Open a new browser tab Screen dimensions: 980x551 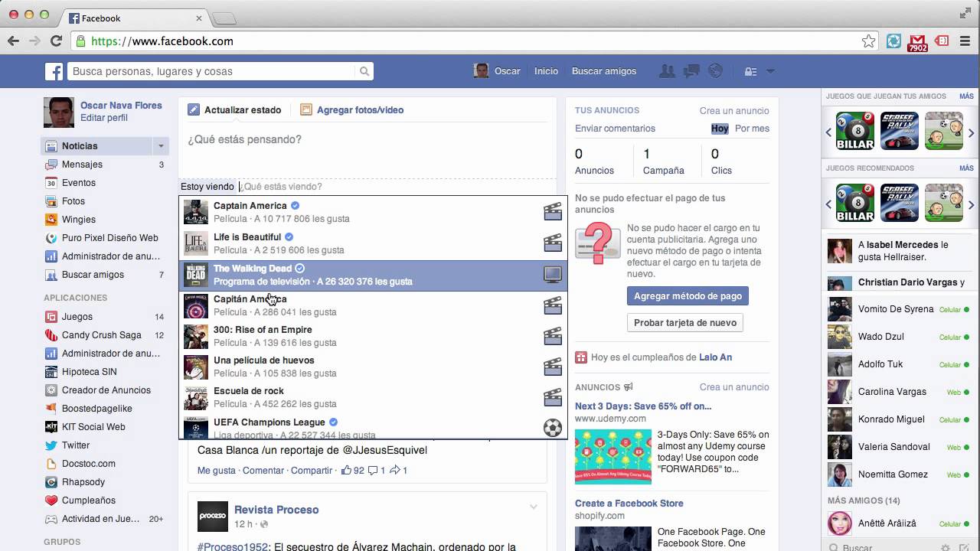(224, 18)
